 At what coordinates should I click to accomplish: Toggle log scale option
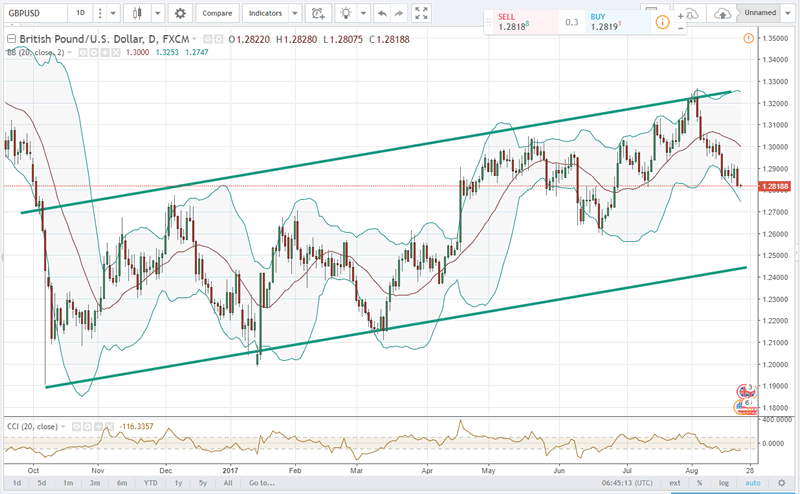[x=723, y=483]
